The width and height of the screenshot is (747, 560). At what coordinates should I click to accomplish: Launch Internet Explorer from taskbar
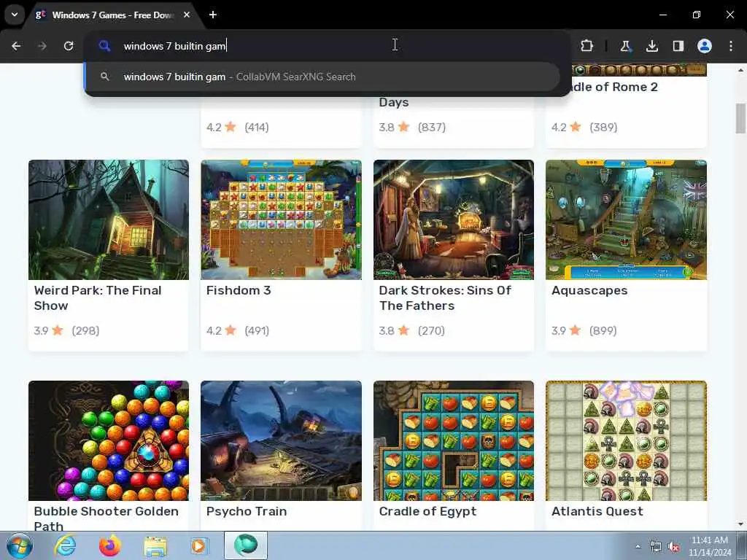click(65, 545)
